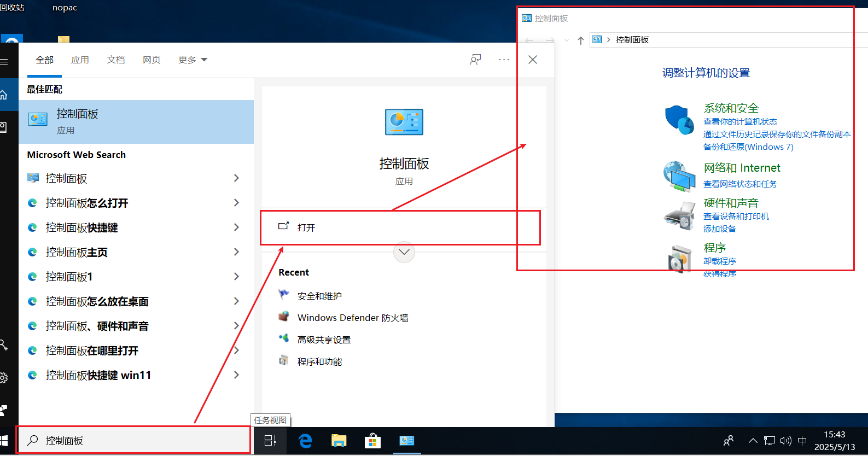Image resolution: width=868 pixels, height=456 pixels.
Task: Expand arrow for 控制面板怎么打开 suggestion
Action: point(236,203)
